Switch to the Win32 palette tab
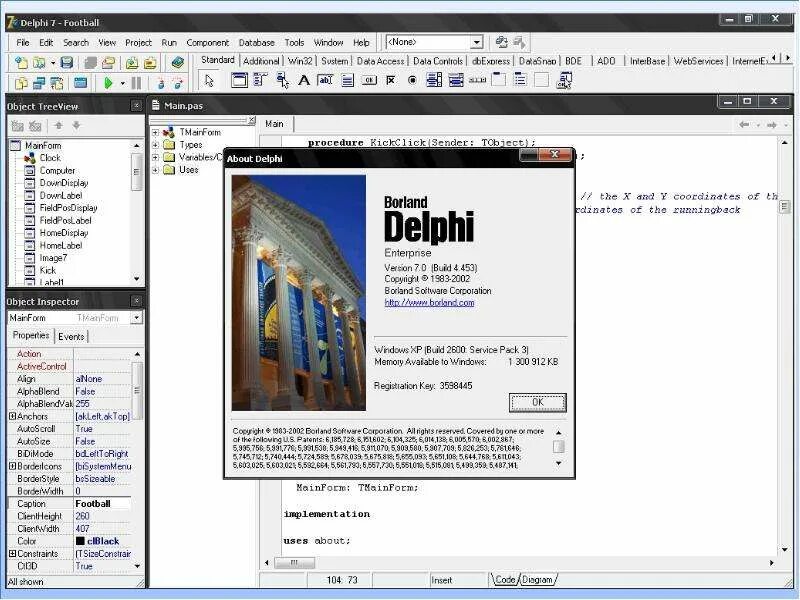 (299, 61)
